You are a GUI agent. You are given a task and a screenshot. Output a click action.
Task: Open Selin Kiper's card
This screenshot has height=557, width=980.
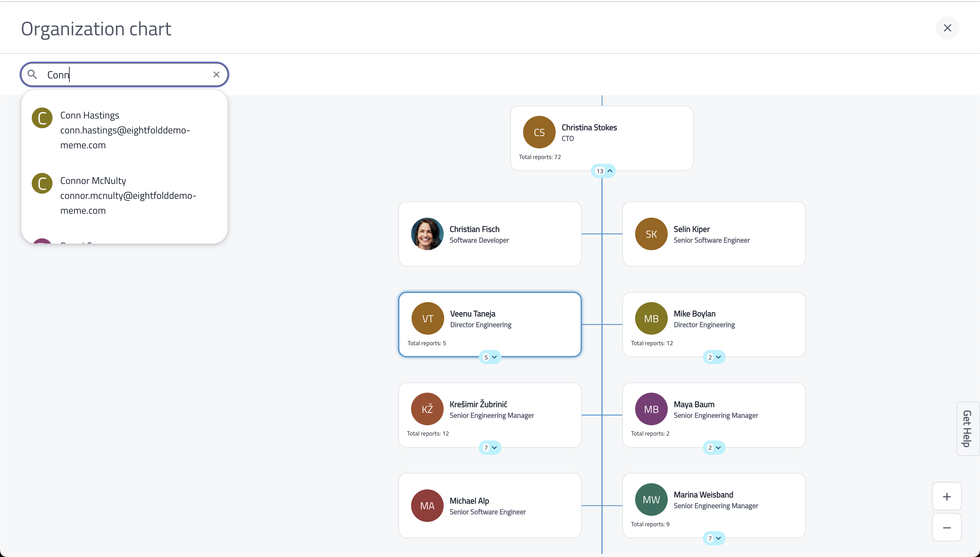(x=714, y=234)
